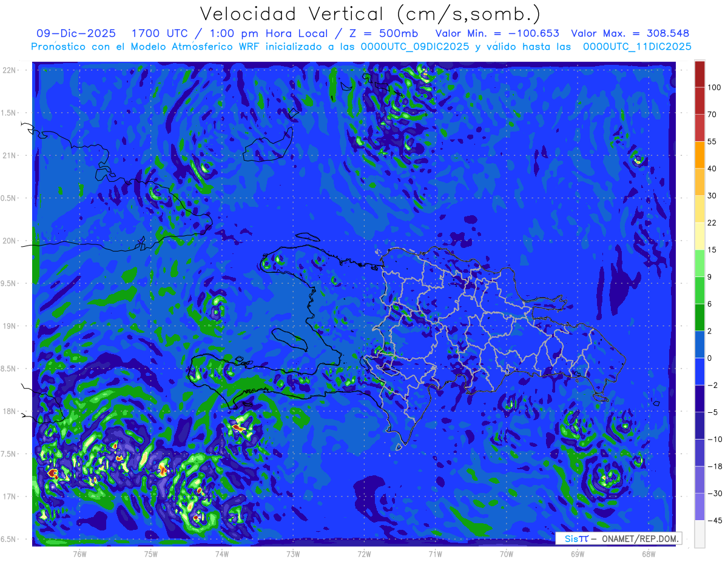This screenshot has width=728, height=562.
Task: Click the colorbar label '-18'
Action: (x=714, y=466)
